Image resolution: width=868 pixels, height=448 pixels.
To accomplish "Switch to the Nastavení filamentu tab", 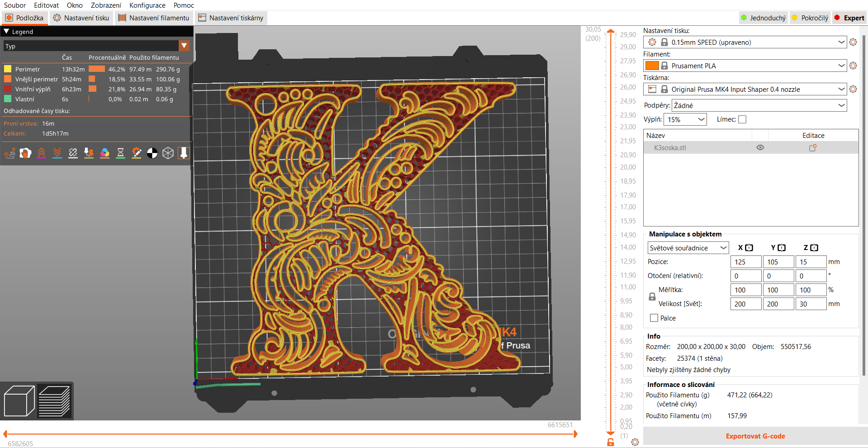I will (154, 18).
